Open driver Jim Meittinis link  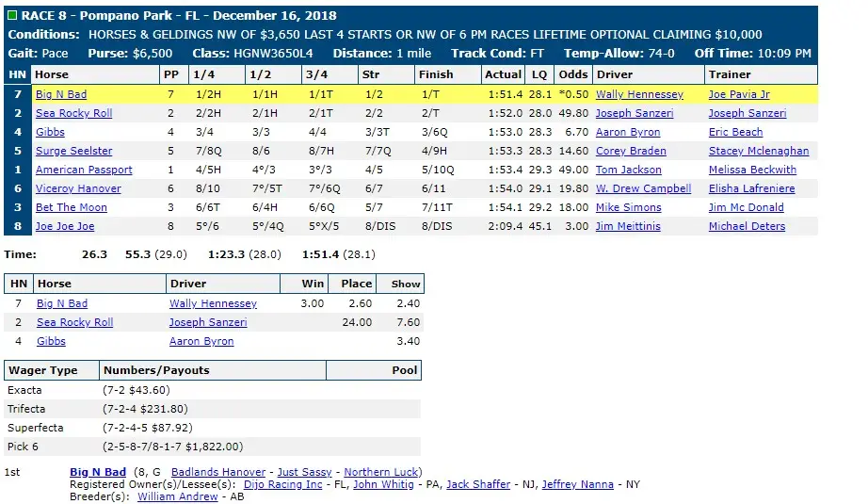[628, 226]
